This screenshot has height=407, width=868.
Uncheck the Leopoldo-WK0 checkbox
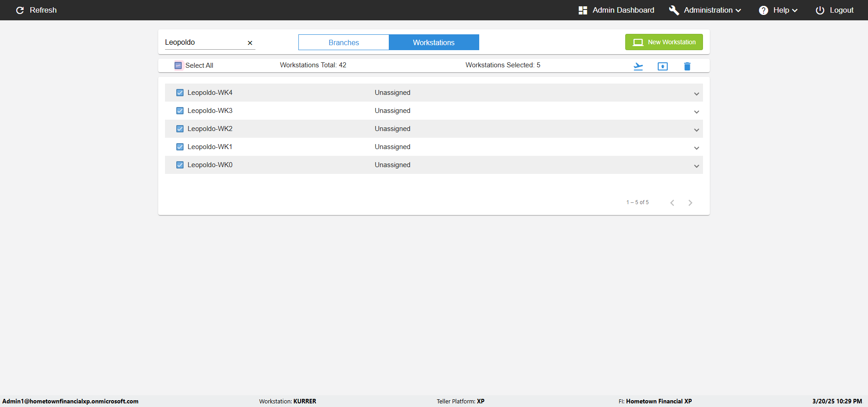180,165
